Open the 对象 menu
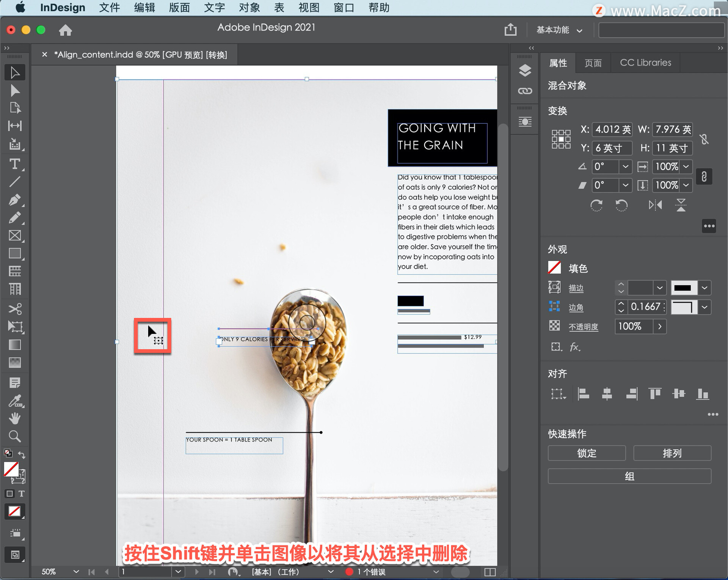728x580 pixels. click(x=249, y=8)
